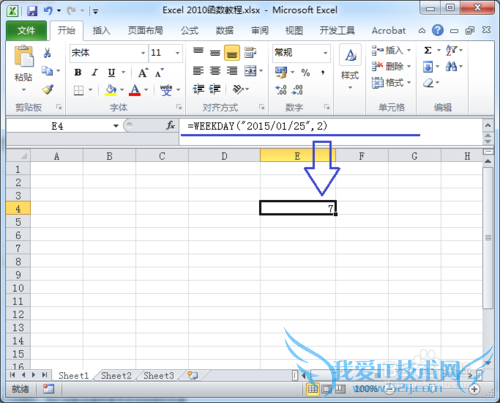Click the Save icon in quick access toolbar
Screen dimensions: 500x403
pyautogui.click(x=32, y=11)
